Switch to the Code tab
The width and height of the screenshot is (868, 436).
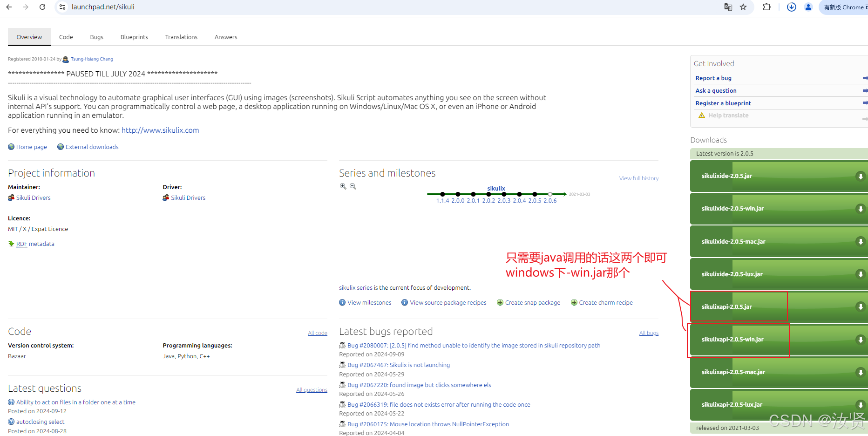pyautogui.click(x=66, y=37)
